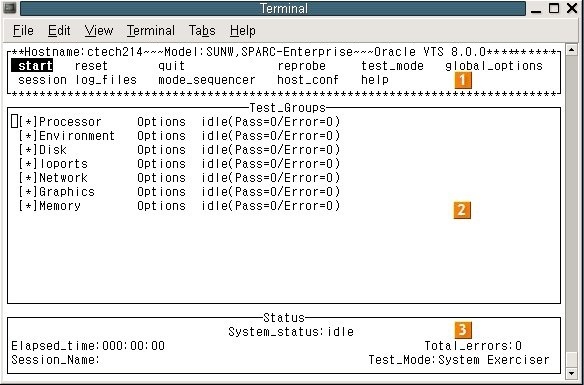Viewport: 584px width, 385px height.
Task: Close the Terminal window
Action: [x=572, y=8]
